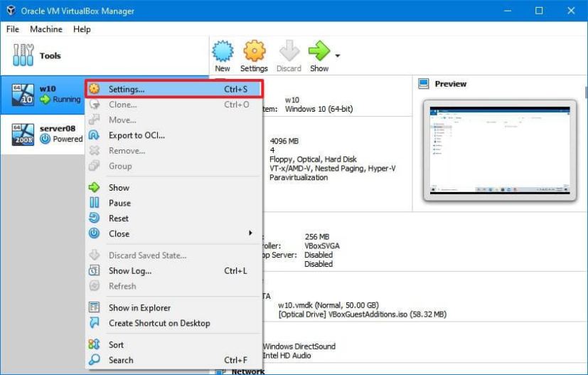Viewport: 588px width, 375px height.
Task: Choose Export to OCI... menu entry
Action: (174, 135)
